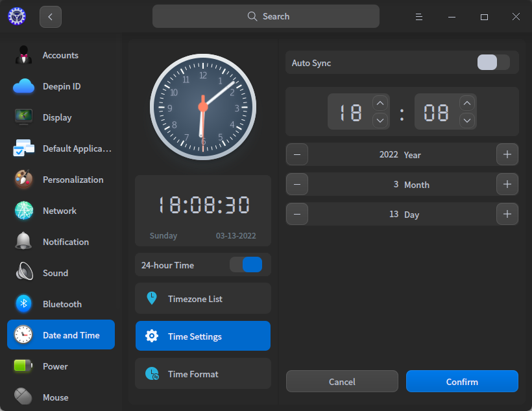Click the Sound speaker icon
532x411 pixels.
(24, 273)
